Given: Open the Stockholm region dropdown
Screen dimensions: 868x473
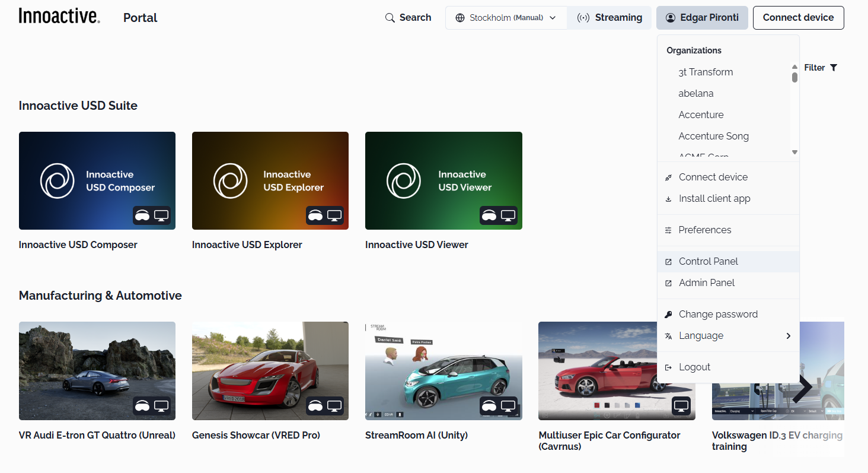Looking at the screenshot, I should click(506, 18).
